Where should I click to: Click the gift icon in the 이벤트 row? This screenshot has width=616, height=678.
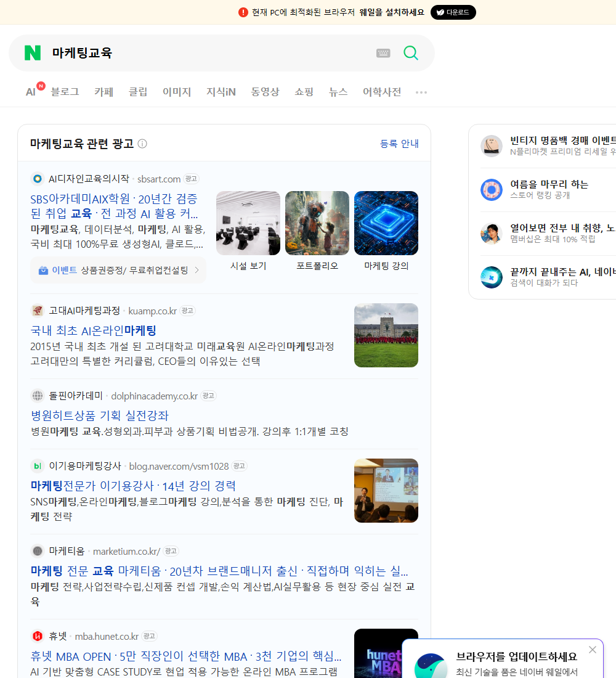pyautogui.click(x=43, y=270)
